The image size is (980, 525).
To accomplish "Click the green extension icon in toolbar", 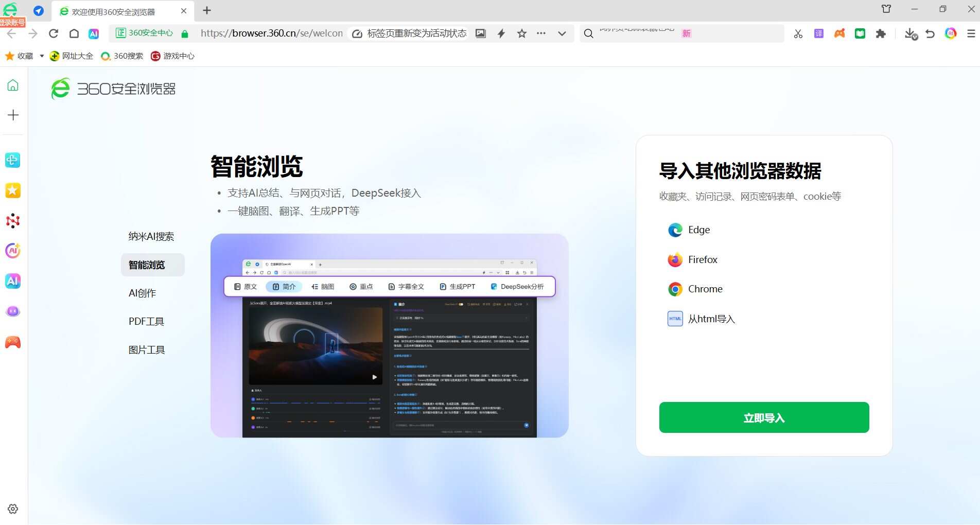I will 860,33.
